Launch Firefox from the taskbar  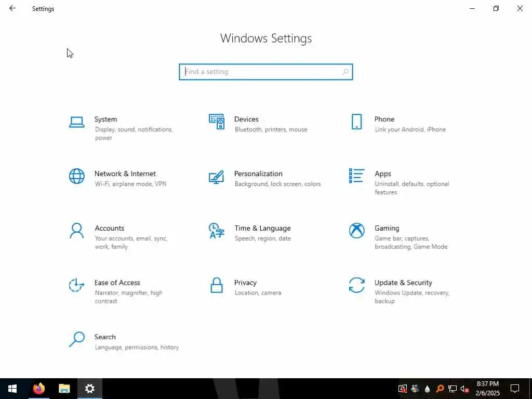[38, 389]
